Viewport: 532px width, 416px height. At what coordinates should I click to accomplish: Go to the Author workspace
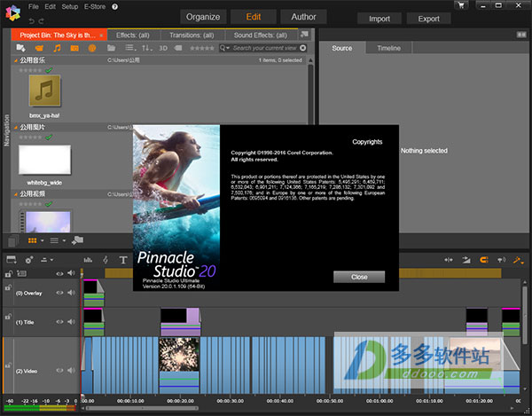[303, 17]
